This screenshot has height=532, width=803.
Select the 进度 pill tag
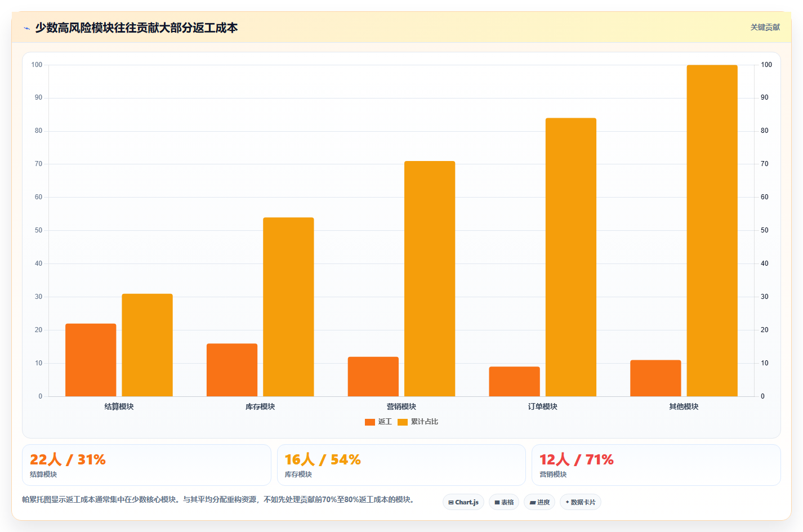pos(539,502)
